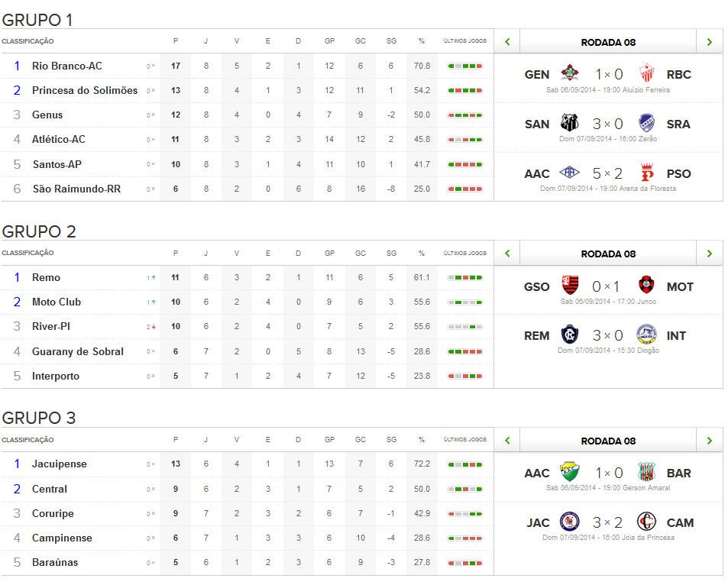Screen dimensions: 728x585
Task: Show previous round for Grupo 2
Action: (507, 254)
